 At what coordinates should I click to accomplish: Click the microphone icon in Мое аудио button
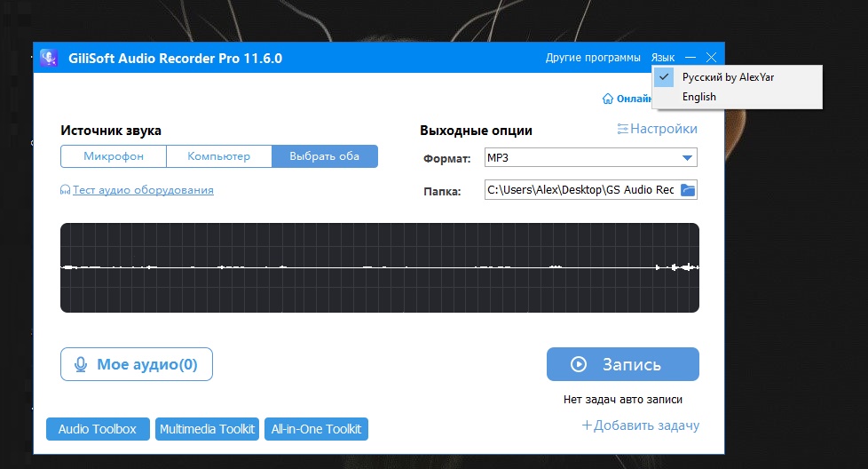coord(81,364)
